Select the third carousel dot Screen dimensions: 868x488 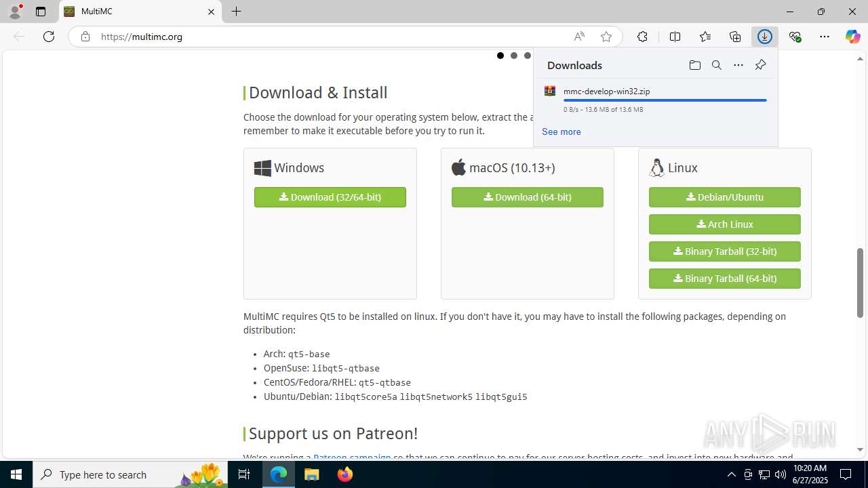point(528,56)
